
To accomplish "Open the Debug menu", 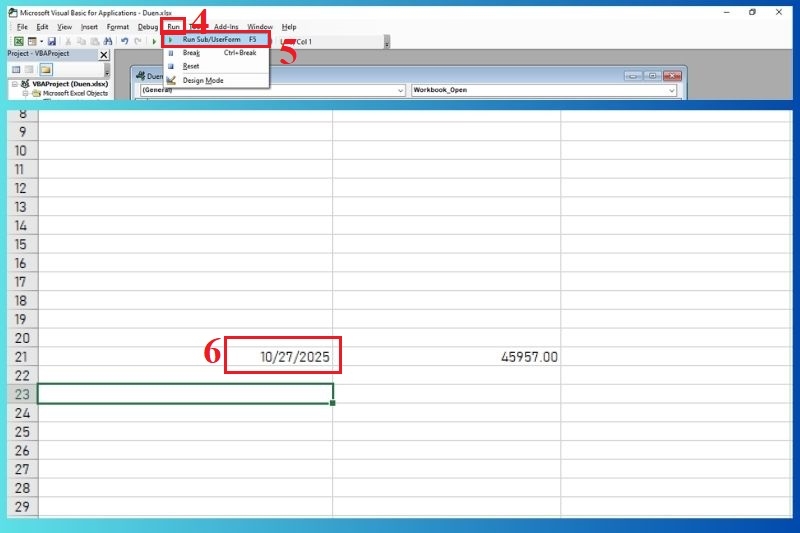I will click(x=148, y=27).
